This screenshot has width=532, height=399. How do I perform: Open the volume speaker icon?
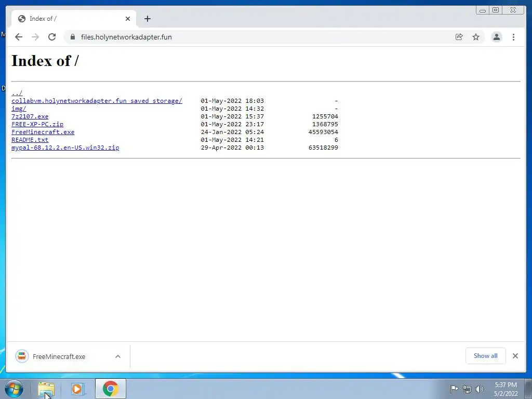[480, 389]
